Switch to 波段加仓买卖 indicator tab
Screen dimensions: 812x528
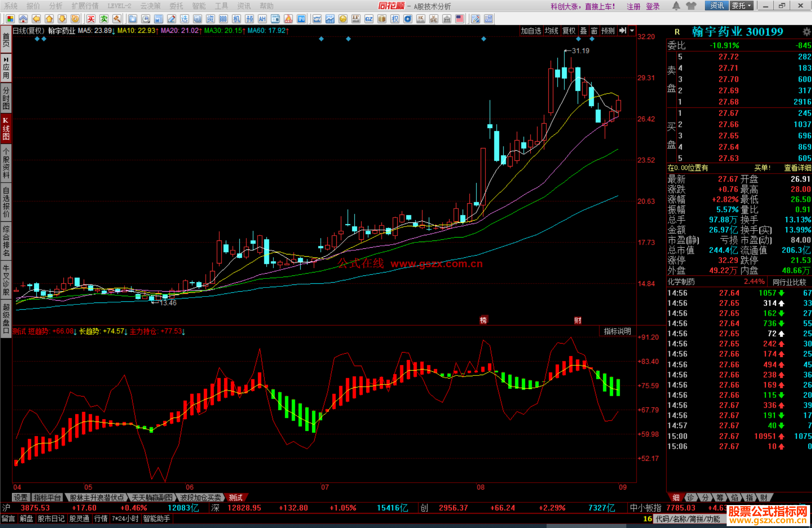click(200, 498)
